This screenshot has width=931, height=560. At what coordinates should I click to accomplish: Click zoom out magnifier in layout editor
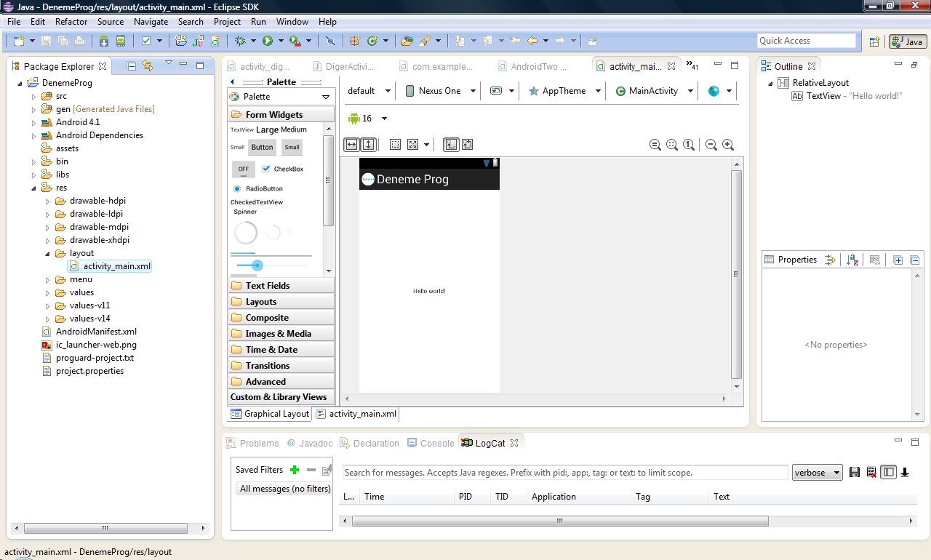(x=711, y=145)
